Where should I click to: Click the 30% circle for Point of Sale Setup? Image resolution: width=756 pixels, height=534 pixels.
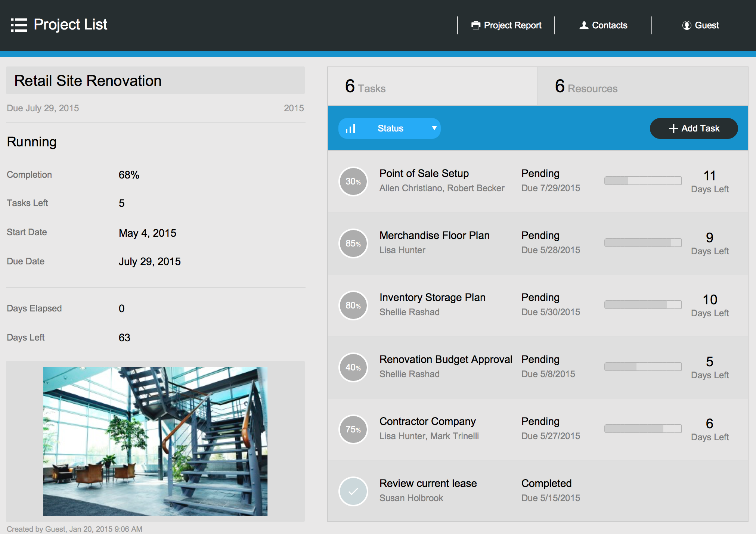pyautogui.click(x=353, y=181)
